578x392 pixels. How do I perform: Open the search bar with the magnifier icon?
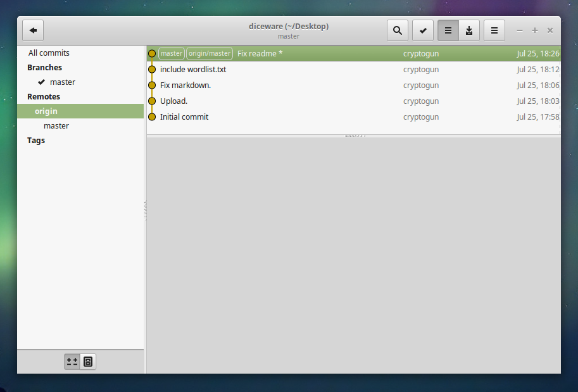coord(397,30)
